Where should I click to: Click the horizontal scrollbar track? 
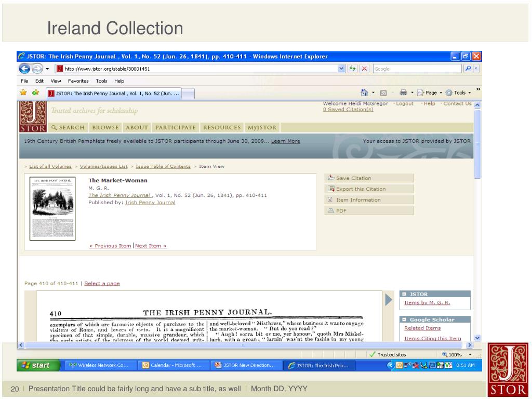tap(244, 345)
